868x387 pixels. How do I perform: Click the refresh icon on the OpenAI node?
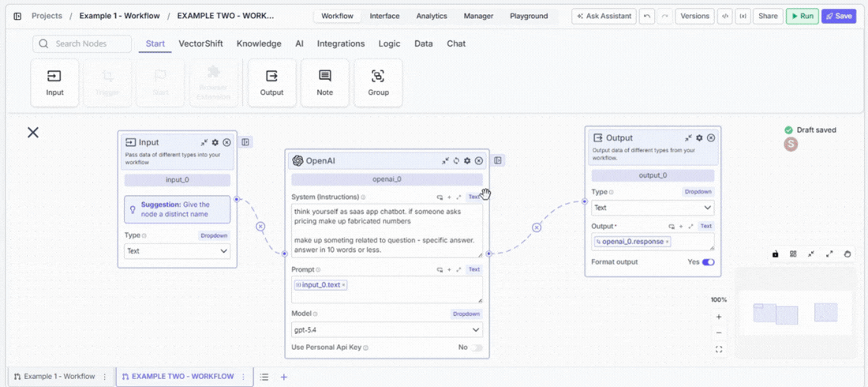[456, 161]
